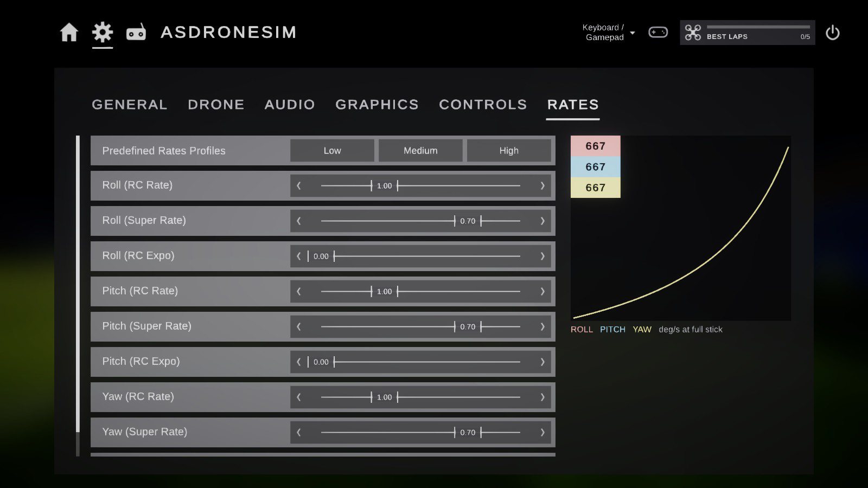Increase Pitch (RC Rate) with right arrow
This screenshot has height=488, width=868.
(x=542, y=292)
